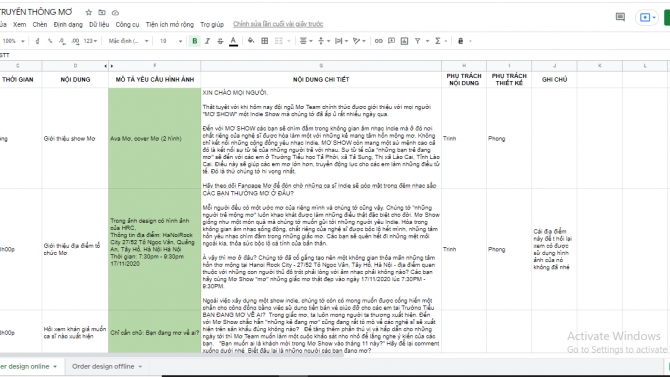
Task: Click the input tools icon
Action: point(461,41)
